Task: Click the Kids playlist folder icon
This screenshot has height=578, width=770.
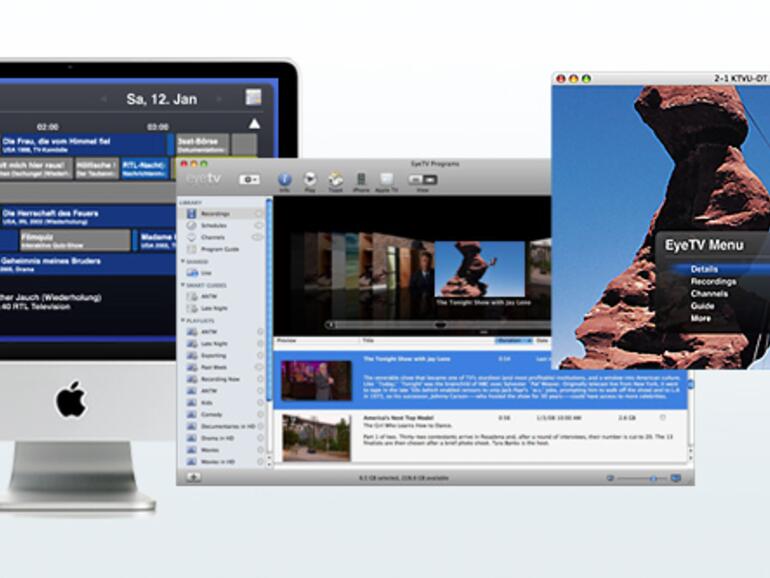Action: click(192, 403)
